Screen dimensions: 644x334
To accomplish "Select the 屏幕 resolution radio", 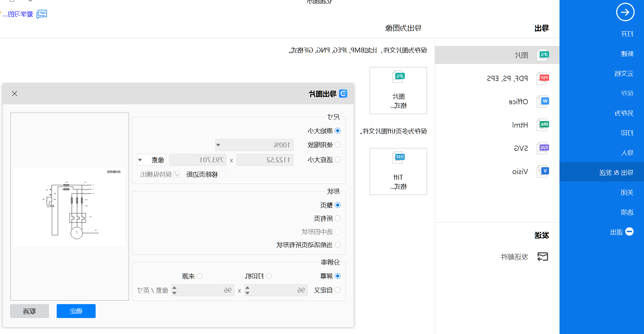I will pos(338,276).
